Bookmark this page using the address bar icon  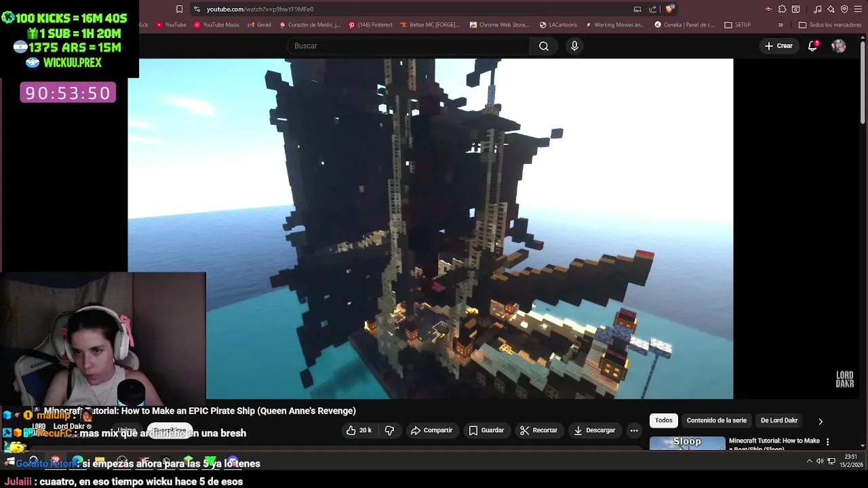coord(179,9)
